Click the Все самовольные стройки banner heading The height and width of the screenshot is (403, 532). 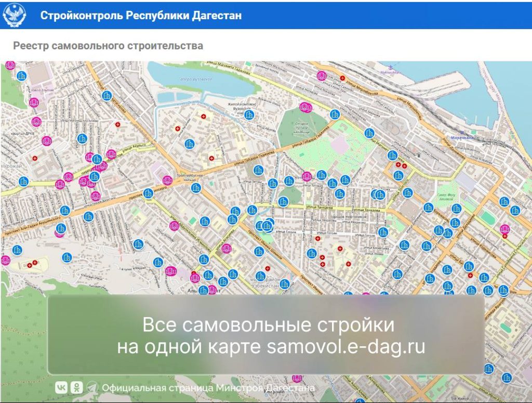(x=268, y=326)
